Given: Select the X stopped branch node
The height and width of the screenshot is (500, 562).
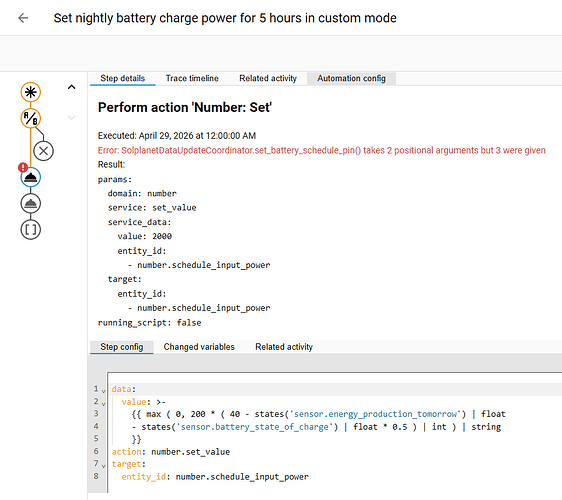Looking at the screenshot, I should tap(43, 151).
